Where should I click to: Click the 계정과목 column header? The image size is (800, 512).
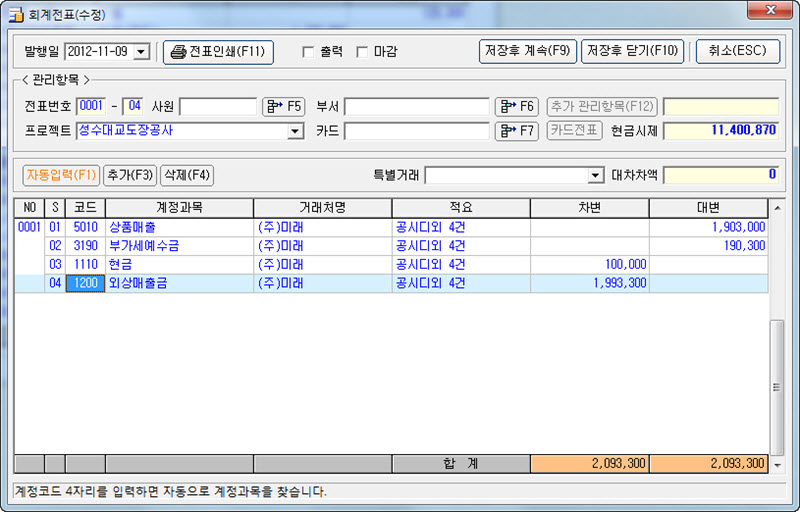(179, 208)
